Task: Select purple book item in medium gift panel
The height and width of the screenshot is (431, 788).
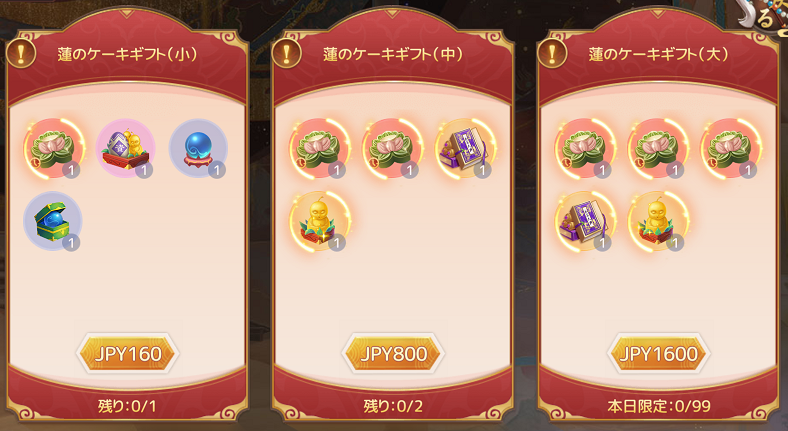Action: (x=465, y=149)
